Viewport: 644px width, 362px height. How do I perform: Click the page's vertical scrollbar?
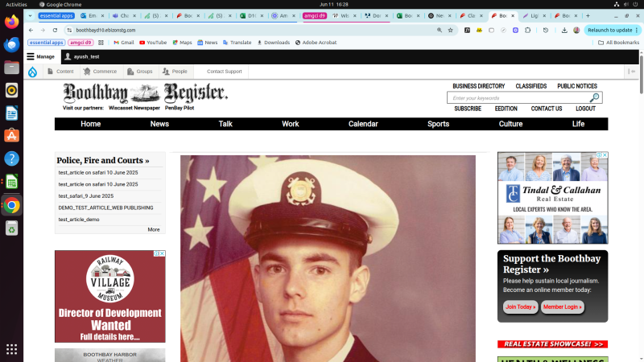click(x=640, y=201)
